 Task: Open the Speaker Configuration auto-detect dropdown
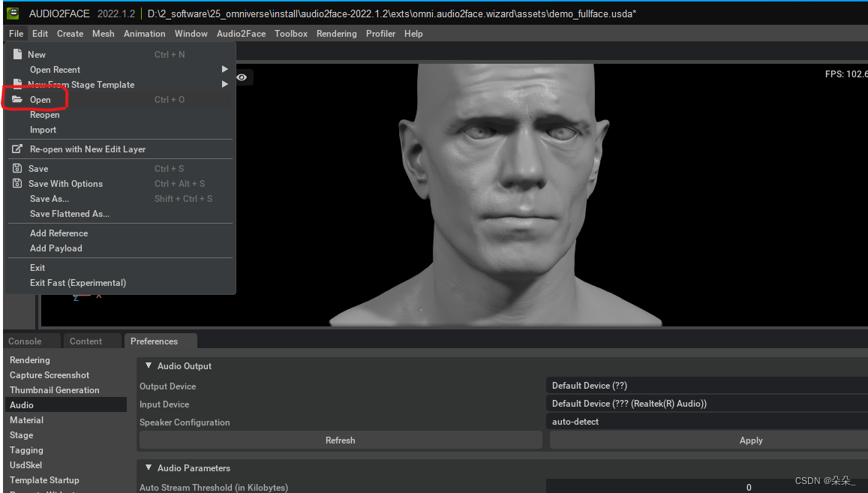click(x=707, y=422)
